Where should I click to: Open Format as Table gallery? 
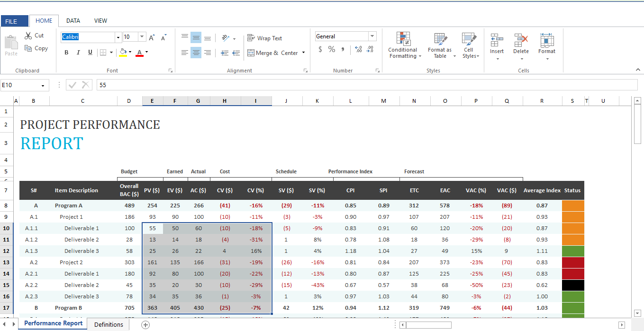441,45
